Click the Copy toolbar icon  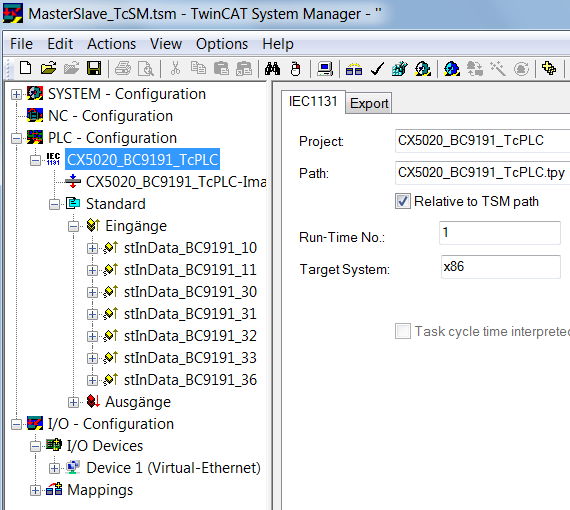coord(198,68)
